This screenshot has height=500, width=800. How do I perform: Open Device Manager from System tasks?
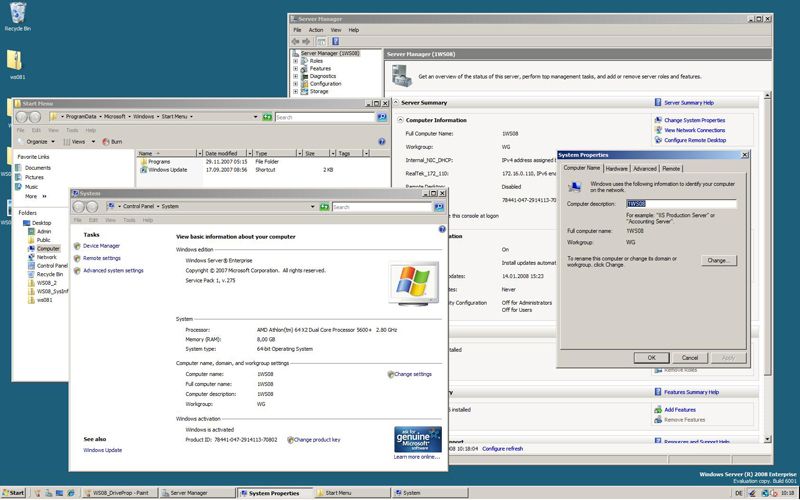click(x=101, y=246)
